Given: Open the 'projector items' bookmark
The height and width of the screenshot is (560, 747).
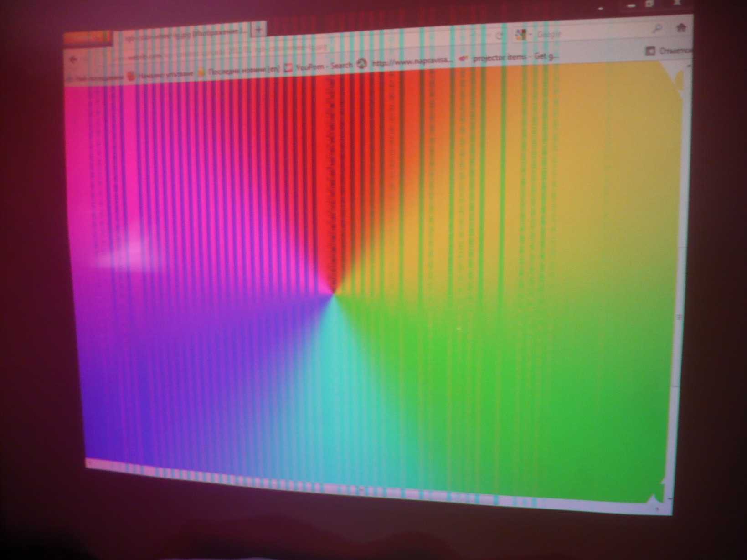Looking at the screenshot, I should pos(510,58).
